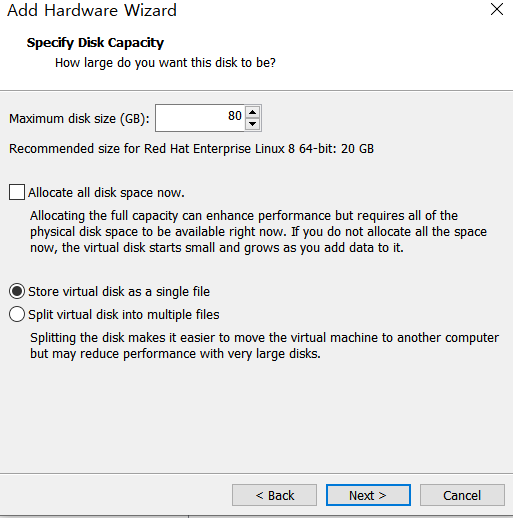
Task: Click the 'Allocate all disk space now.' label text
Action: 106,193
